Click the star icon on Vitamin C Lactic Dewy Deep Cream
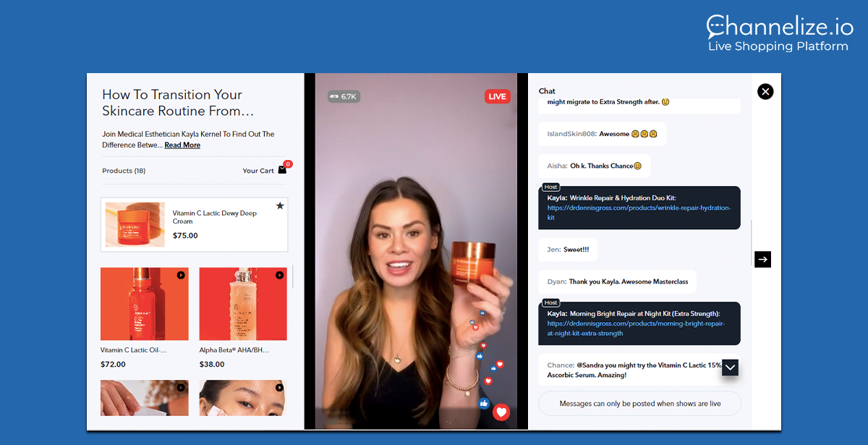The width and height of the screenshot is (868, 445). [280, 206]
